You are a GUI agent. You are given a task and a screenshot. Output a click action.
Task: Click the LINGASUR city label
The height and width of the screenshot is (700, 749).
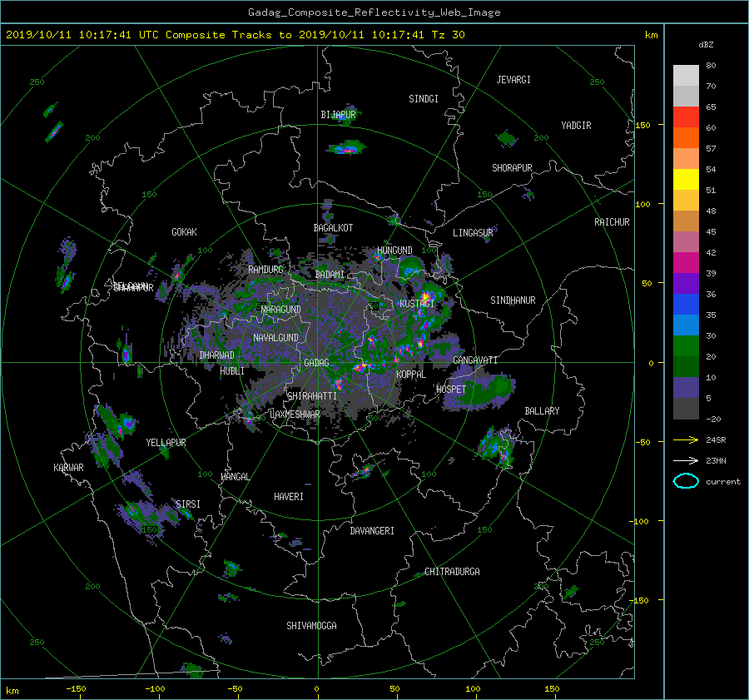click(x=473, y=233)
